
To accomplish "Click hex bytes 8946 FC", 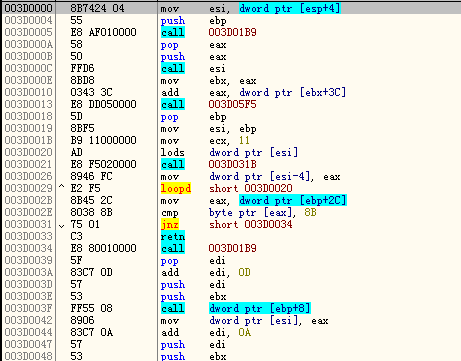I will pos(91,176).
